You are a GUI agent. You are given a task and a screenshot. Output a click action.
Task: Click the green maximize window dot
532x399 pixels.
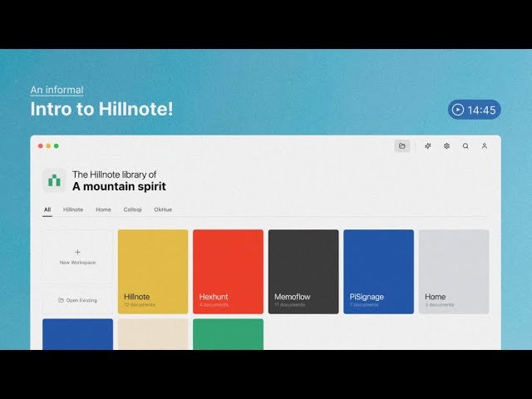[x=57, y=146]
